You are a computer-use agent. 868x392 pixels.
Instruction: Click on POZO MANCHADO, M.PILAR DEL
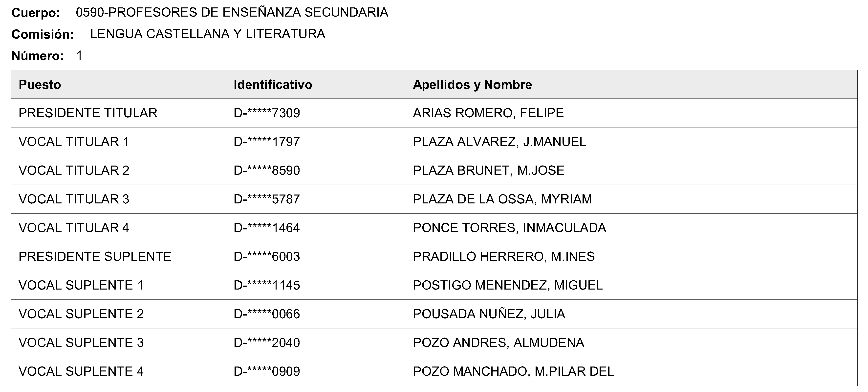(514, 371)
